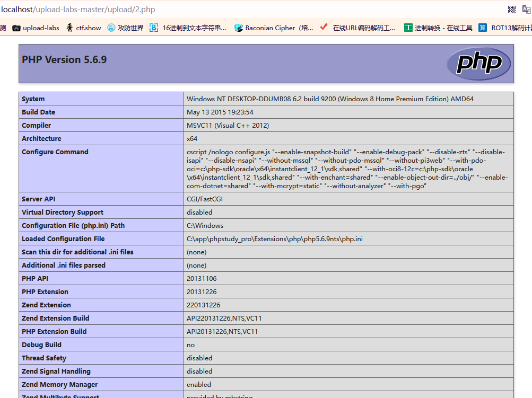The height and width of the screenshot is (398, 532).
Task: Click the 攻防世界 bookmark favicon
Action: coord(111,28)
